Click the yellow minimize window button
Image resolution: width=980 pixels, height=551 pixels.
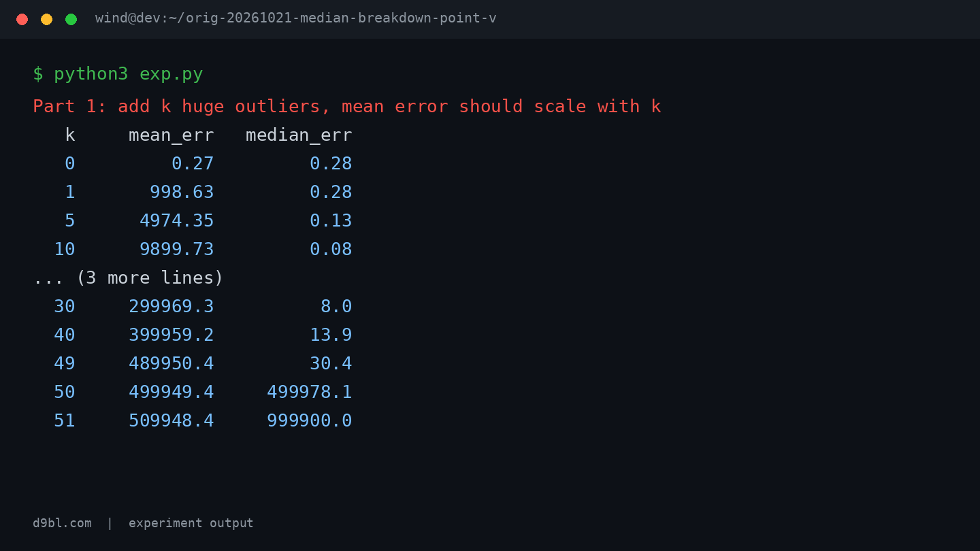[46, 19]
